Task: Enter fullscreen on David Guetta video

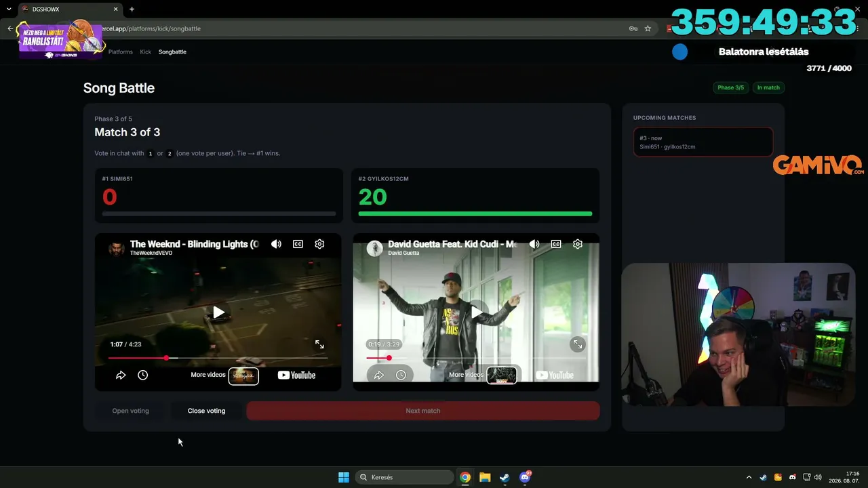Action: pyautogui.click(x=578, y=344)
